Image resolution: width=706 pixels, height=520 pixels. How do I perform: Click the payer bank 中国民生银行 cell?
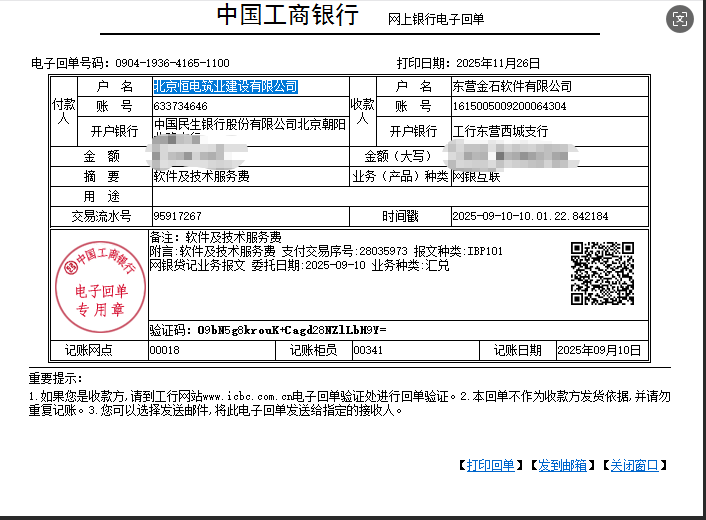pos(249,125)
